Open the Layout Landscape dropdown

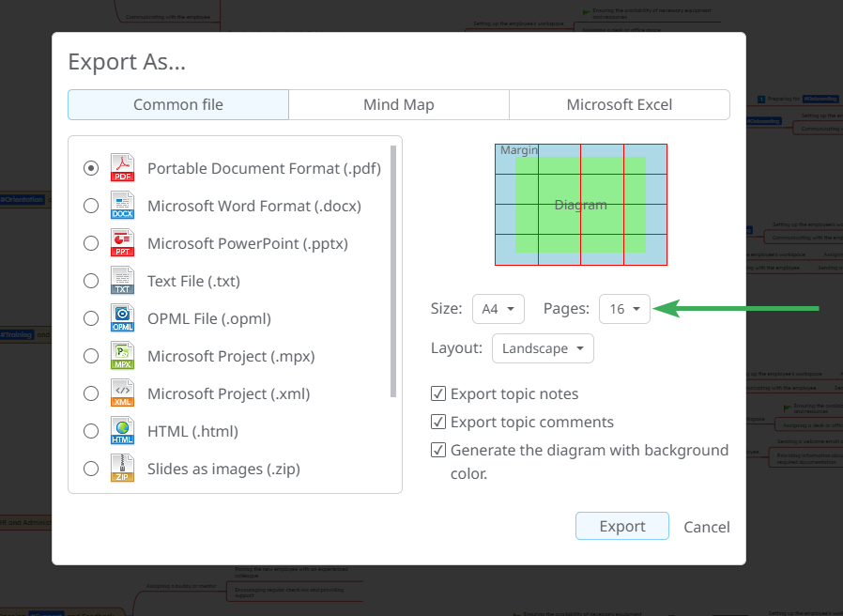543,348
